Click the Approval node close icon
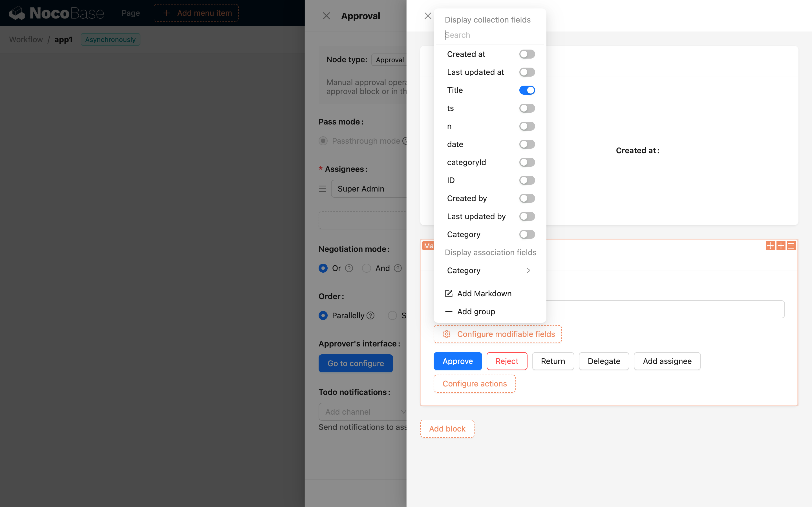This screenshot has height=507, width=812. coord(326,16)
